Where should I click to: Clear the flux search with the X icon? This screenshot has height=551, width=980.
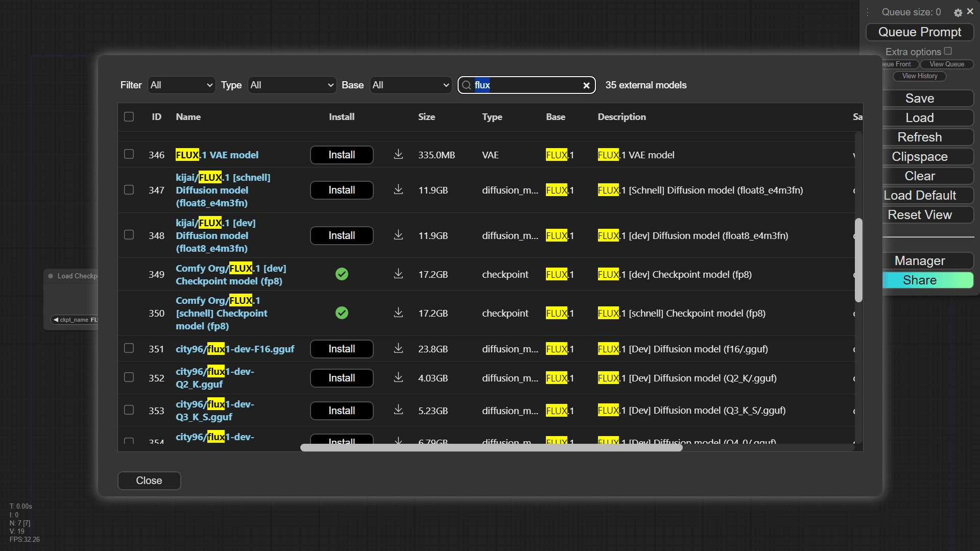[586, 85]
